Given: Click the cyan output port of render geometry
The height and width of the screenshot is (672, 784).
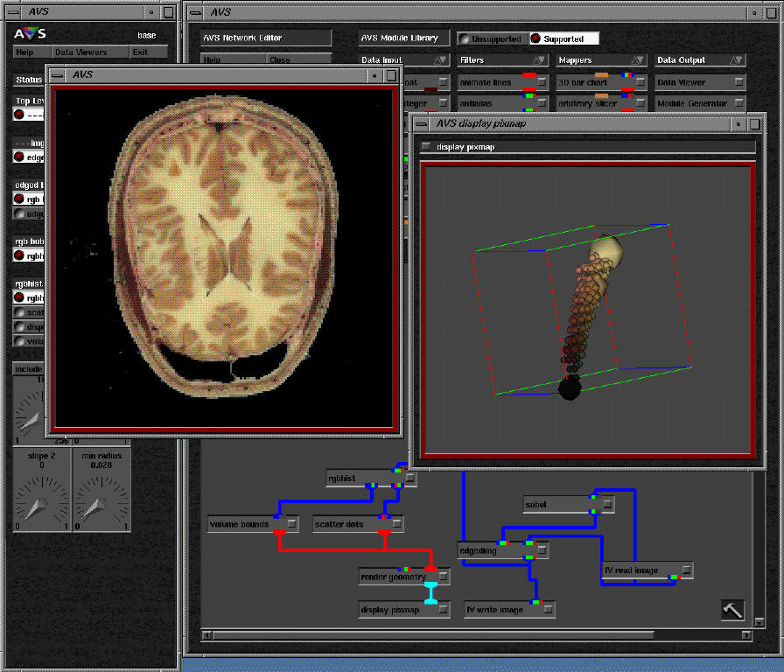Looking at the screenshot, I should (x=430, y=585).
